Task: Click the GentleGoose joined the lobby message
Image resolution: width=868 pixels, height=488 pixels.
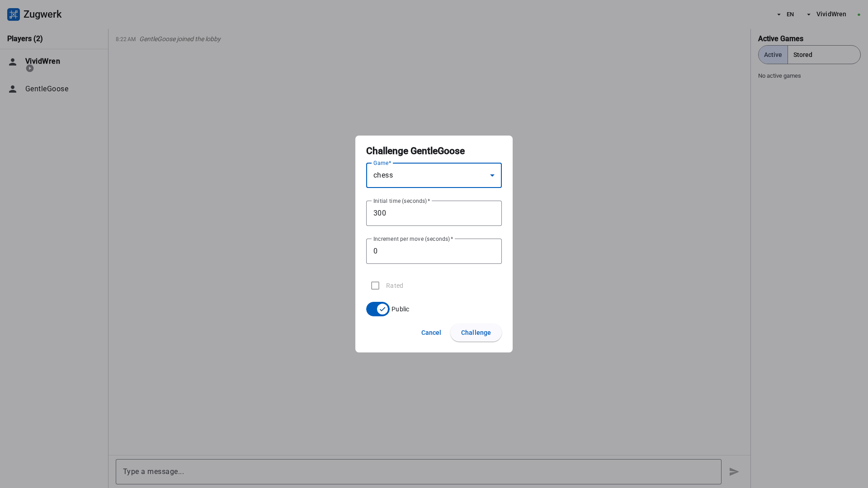Action: point(180,39)
